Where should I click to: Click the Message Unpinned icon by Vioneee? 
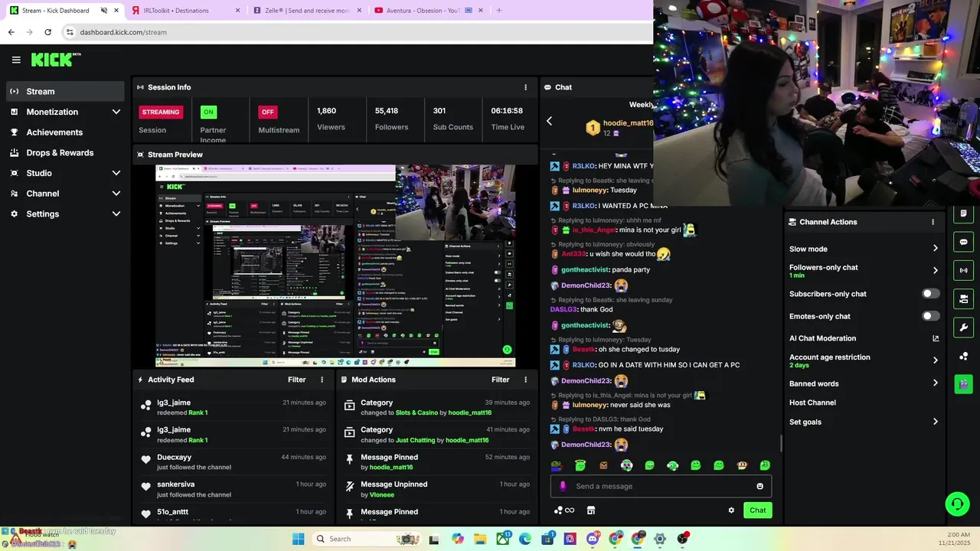(x=349, y=487)
